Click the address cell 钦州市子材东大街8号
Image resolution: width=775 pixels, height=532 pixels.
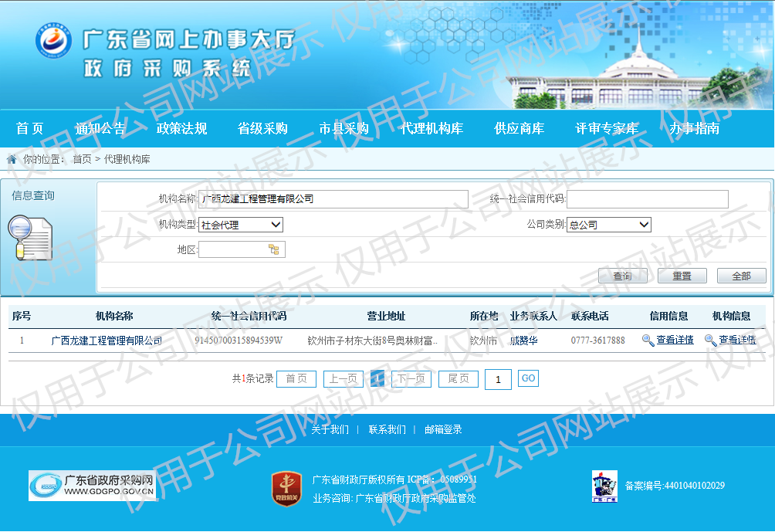point(373,341)
